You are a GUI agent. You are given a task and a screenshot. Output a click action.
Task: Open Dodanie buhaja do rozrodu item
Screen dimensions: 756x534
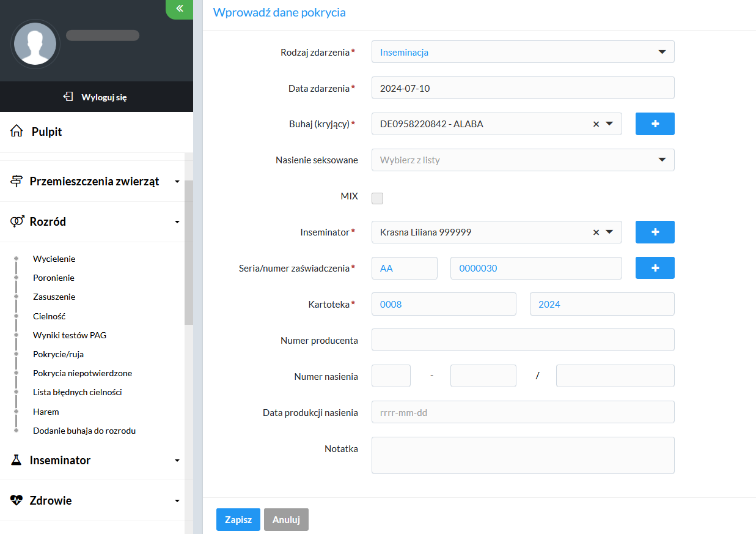[x=84, y=431]
